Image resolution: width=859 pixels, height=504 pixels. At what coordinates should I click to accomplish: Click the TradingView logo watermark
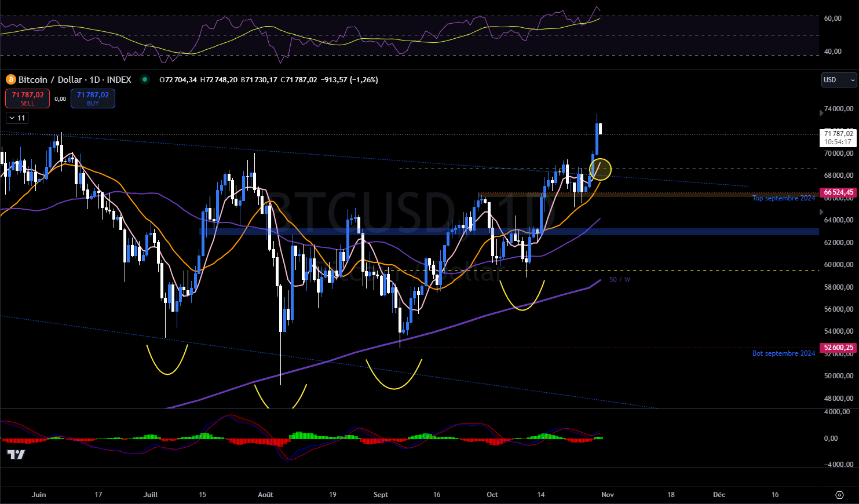[16, 455]
